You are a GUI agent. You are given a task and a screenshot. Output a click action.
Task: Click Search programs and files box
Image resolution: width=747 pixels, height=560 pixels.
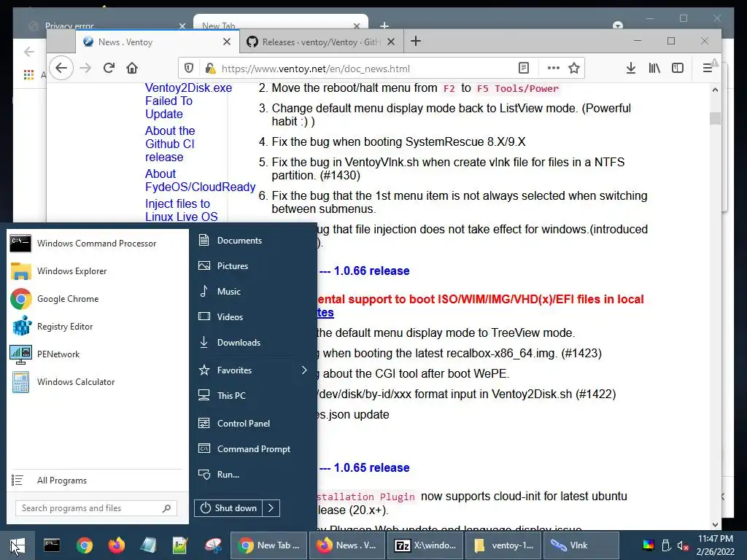96,508
